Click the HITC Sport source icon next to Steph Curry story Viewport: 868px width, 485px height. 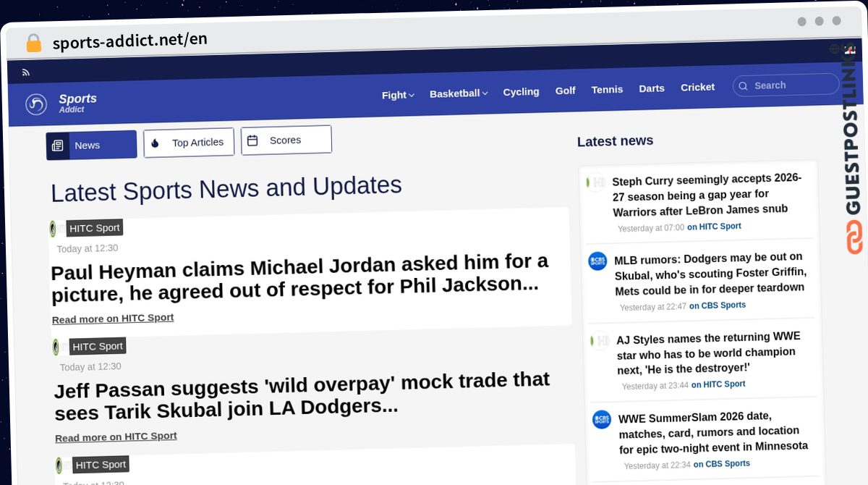(597, 182)
